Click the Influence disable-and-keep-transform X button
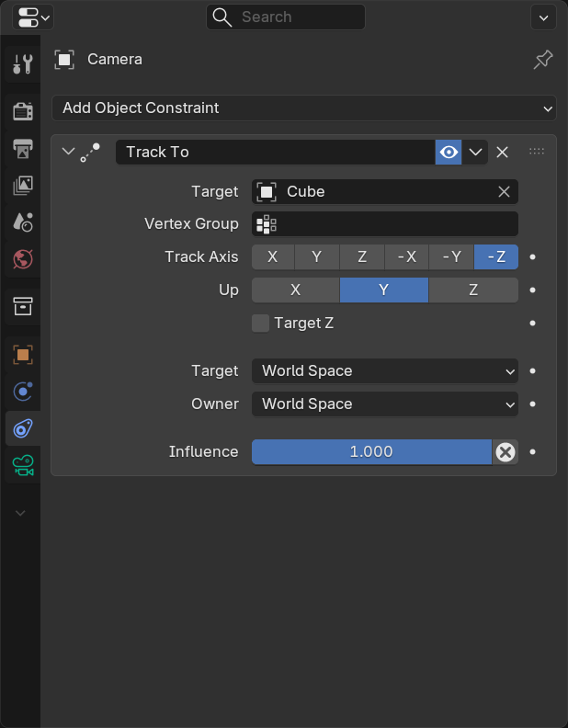Viewport: 568px width, 728px height. [x=506, y=451]
